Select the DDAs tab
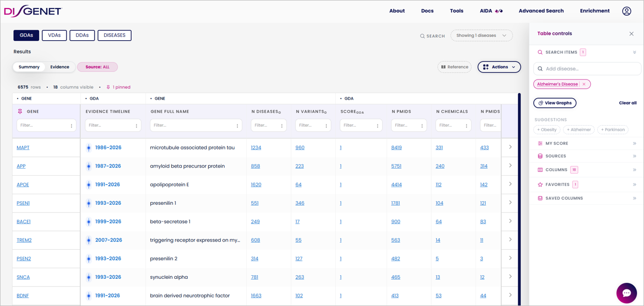 click(82, 35)
